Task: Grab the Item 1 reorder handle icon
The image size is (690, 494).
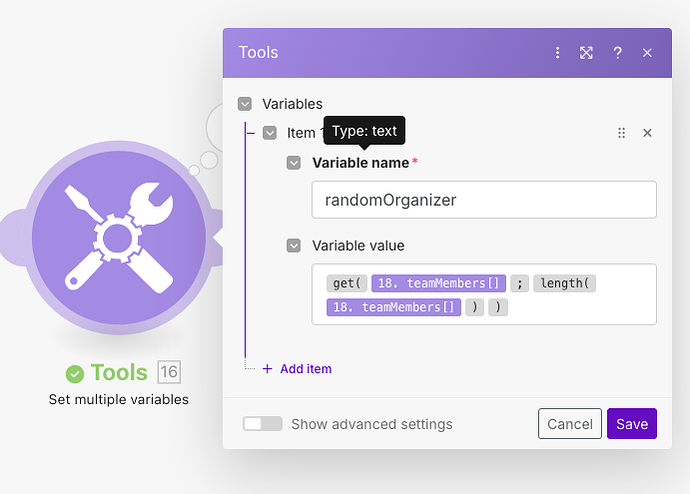Action: (x=621, y=133)
